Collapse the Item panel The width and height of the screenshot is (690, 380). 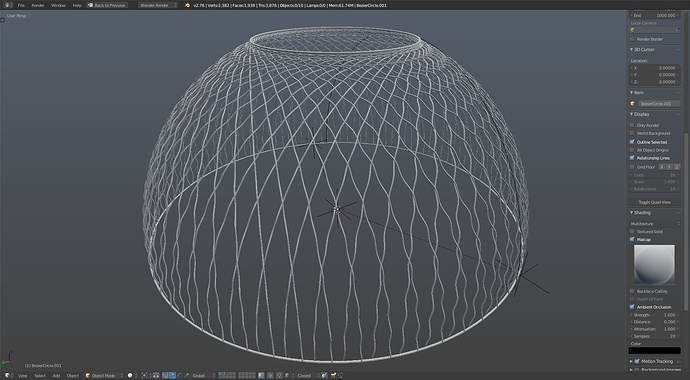632,93
